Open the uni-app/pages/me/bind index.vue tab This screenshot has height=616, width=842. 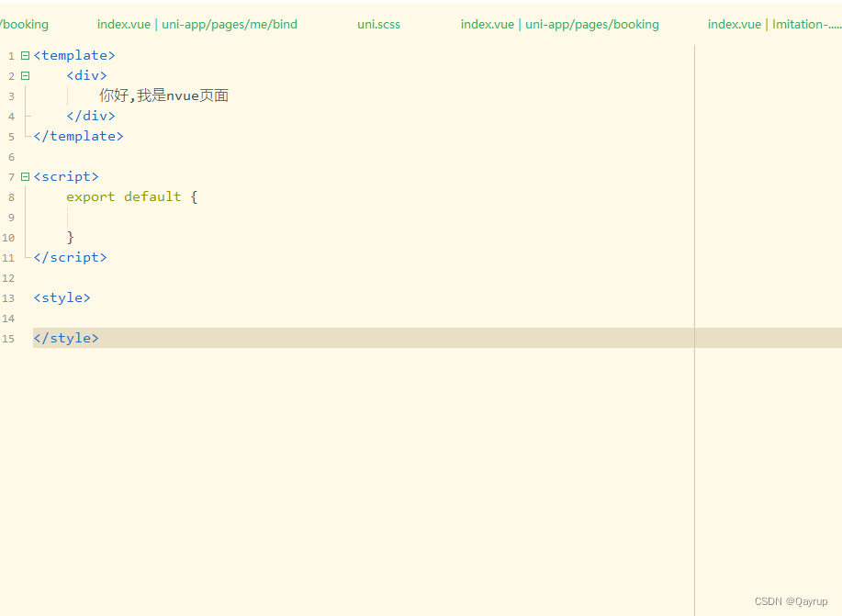click(x=196, y=24)
